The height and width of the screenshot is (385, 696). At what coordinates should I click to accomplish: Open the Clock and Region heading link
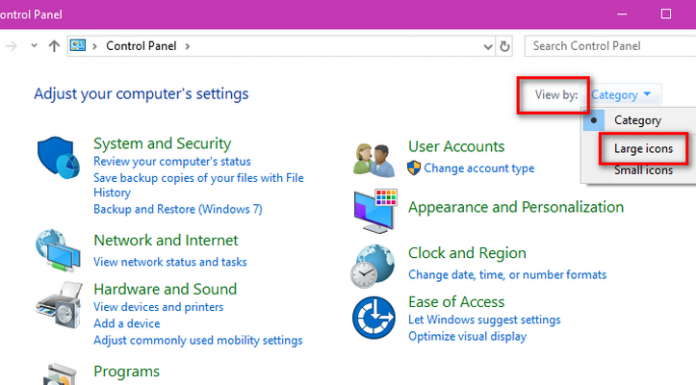467,253
